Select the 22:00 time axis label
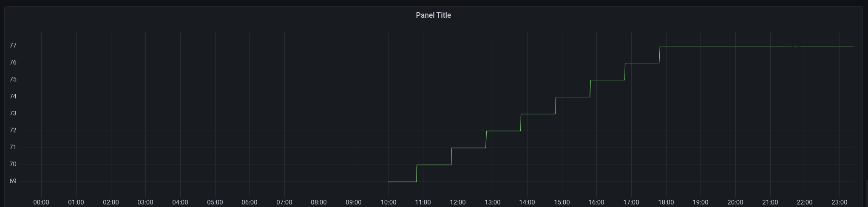This screenshot has height=207, width=868. click(x=805, y=202)
